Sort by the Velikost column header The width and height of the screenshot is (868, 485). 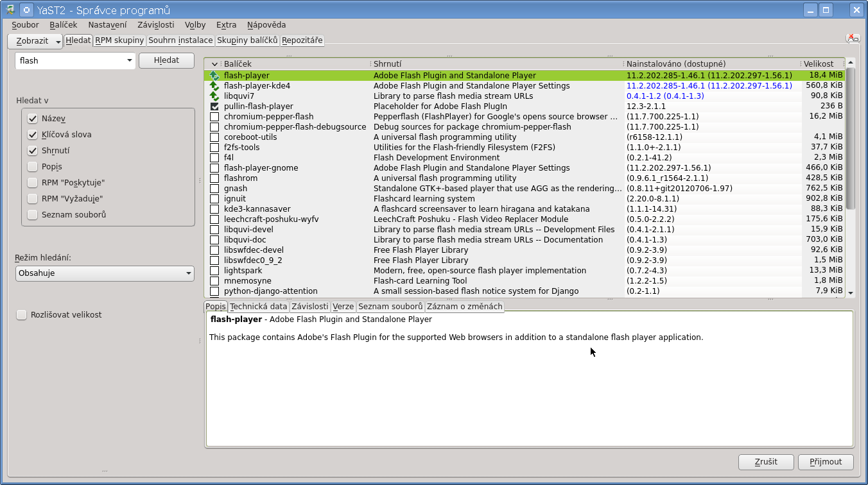823,64
